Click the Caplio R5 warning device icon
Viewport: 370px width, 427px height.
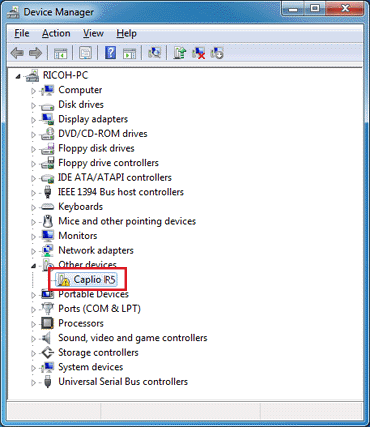tap(63, 280)
